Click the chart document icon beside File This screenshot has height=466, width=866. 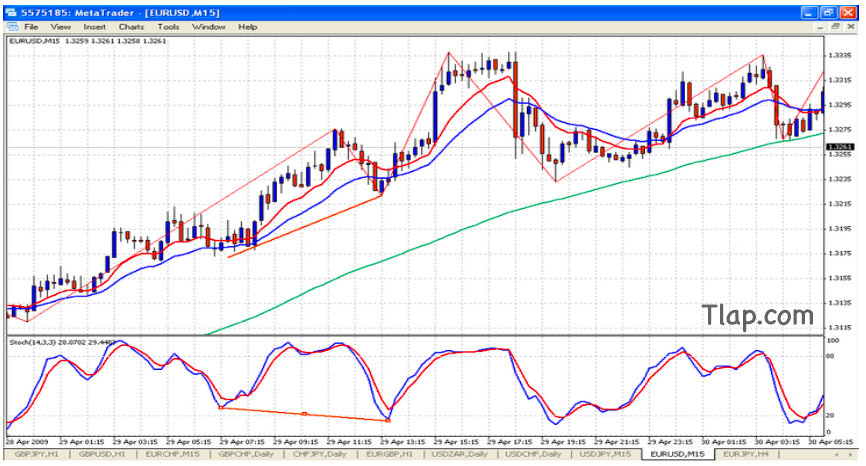coord(13,27)
